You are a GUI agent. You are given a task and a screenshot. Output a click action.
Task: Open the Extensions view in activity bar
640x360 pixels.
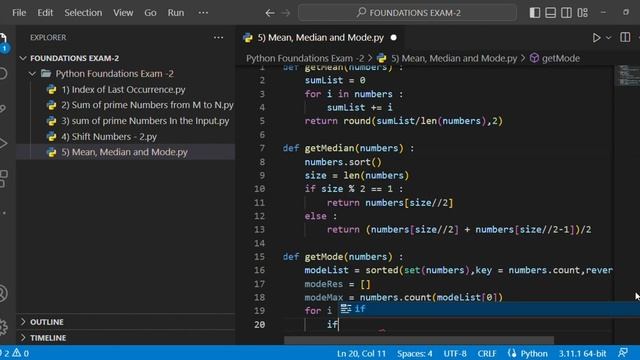coord(3,179)
